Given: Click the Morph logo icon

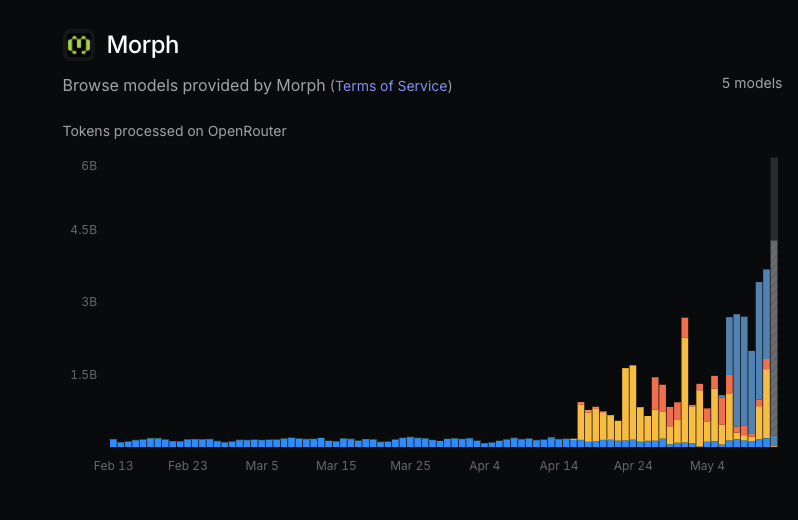Looking at the screenshot, I should [79, 45].
